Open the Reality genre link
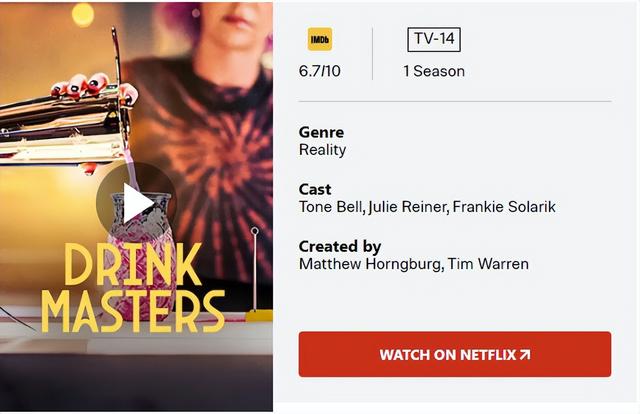 point(322,150)
